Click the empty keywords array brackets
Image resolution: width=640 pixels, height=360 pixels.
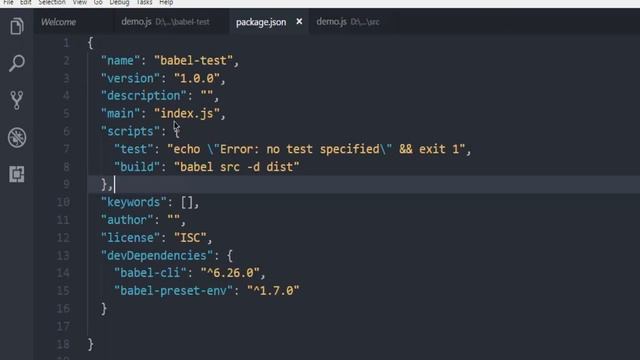click(187, 202)
